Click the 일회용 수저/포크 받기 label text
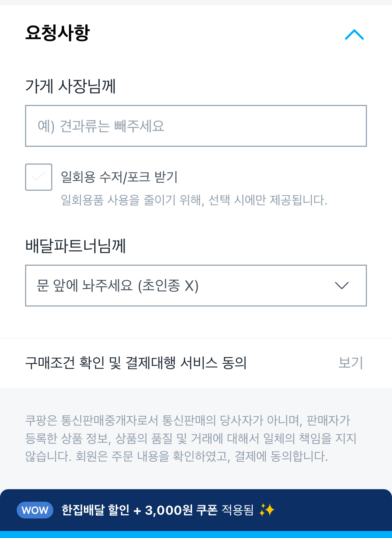 point(119,177)
